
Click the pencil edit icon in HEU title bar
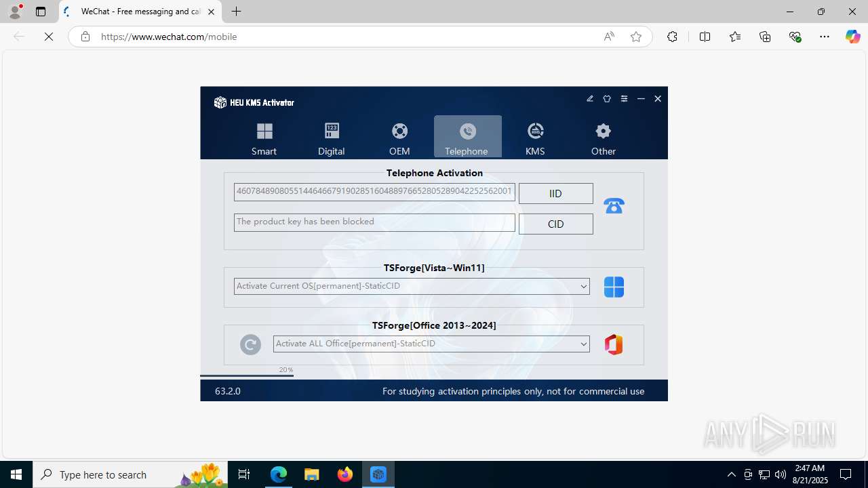(x=590, y=99)
